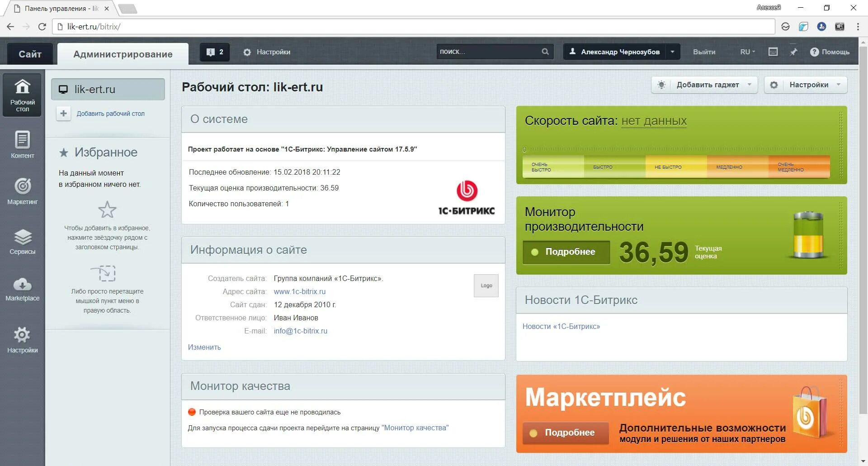Click the Избранное heading
The height and width of the screenshot is (466, 868).
point(106,152)
